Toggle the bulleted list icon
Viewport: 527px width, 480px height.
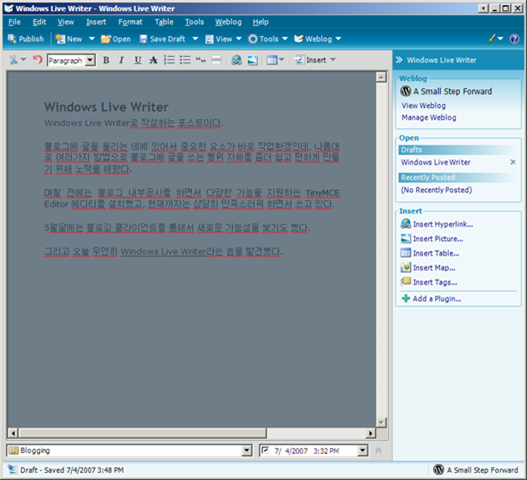[x=185, y=60]
